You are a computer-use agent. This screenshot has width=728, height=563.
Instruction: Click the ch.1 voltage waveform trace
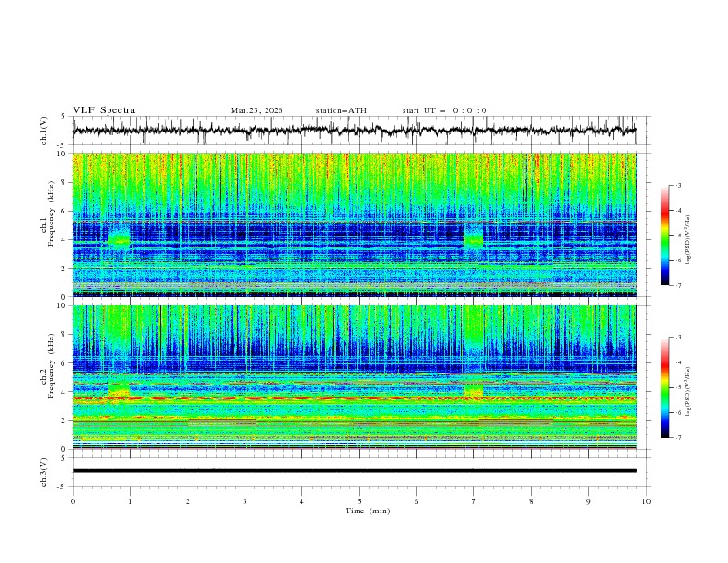(x=354, y=131)
